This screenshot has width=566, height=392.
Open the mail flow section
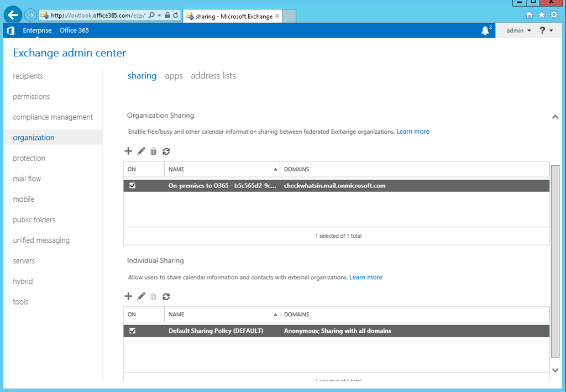[x=27, y=179]
